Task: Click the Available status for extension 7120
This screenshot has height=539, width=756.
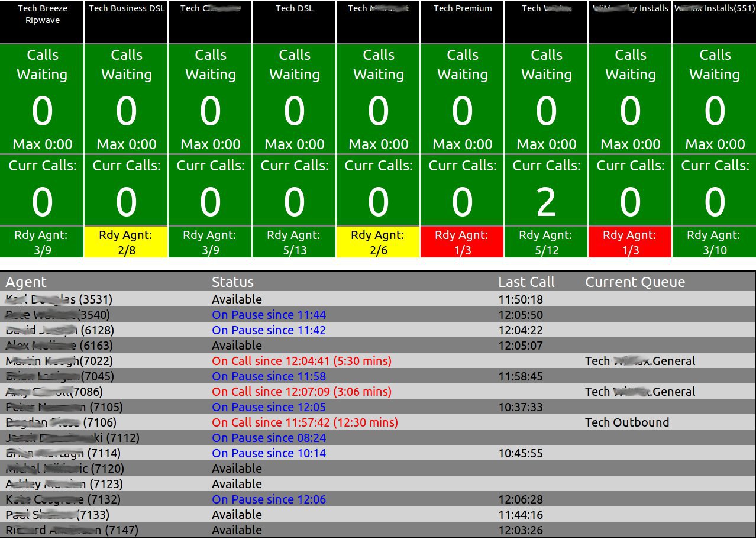Action: click(237, 469)
